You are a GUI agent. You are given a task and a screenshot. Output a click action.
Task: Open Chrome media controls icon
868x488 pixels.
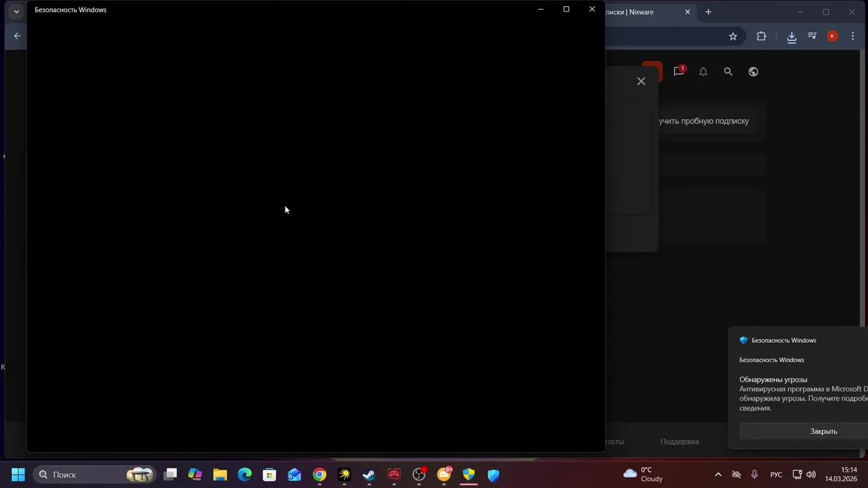812,36
